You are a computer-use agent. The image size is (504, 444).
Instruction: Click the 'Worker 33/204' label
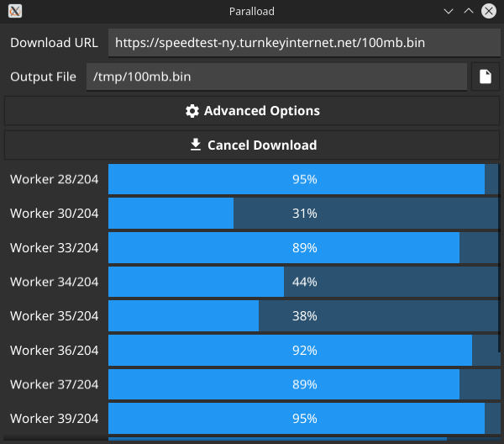pos(54,248)
